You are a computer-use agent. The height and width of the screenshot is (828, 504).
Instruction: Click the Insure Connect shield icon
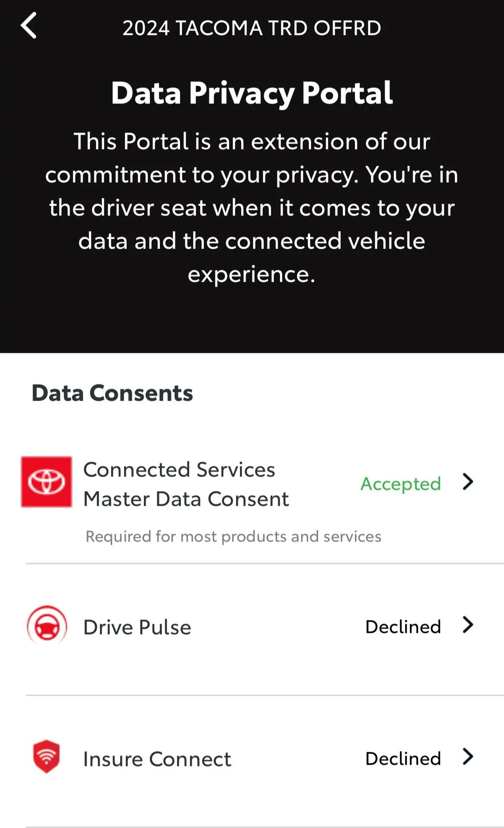coord(47,756)
